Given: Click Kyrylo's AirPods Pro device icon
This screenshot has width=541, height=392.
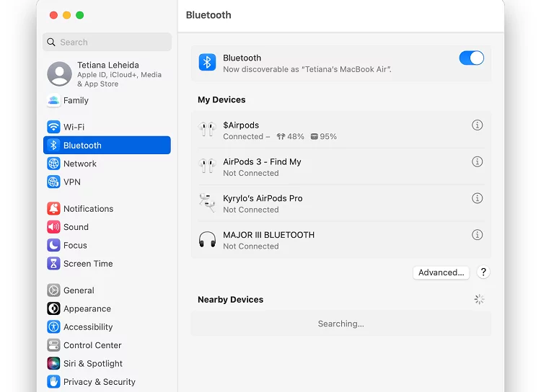Looking at the screenshot, I should [207, 203].
